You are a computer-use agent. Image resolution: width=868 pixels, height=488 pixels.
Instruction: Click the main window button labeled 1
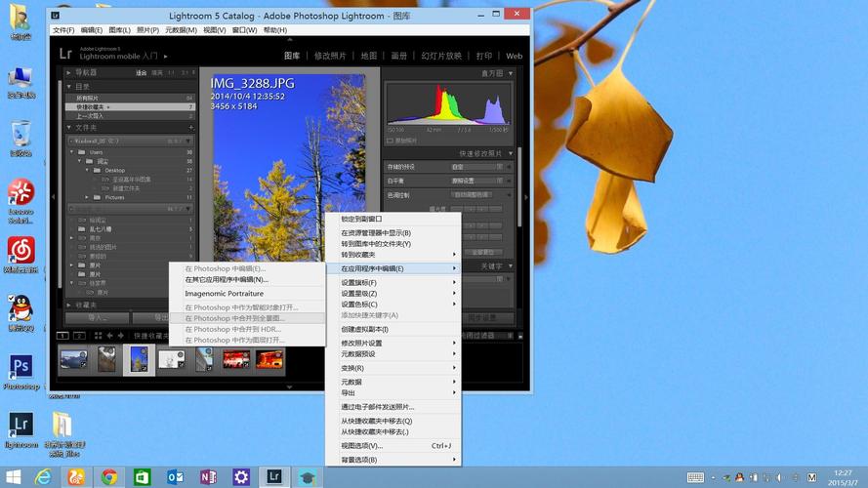[x=62, y=336]
